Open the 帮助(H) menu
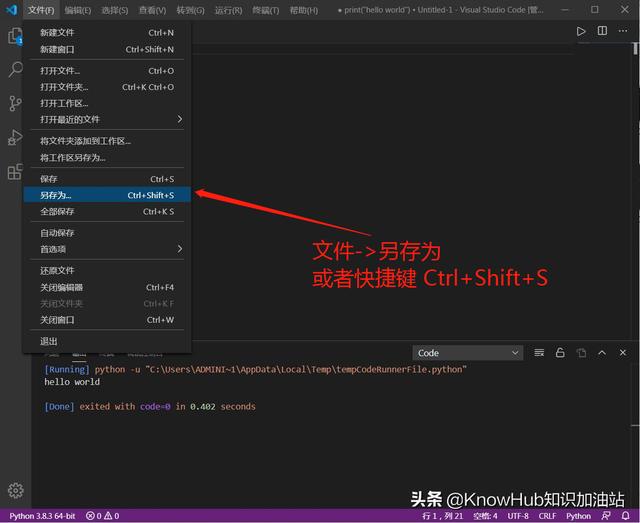640x523 pixels. 304,10
